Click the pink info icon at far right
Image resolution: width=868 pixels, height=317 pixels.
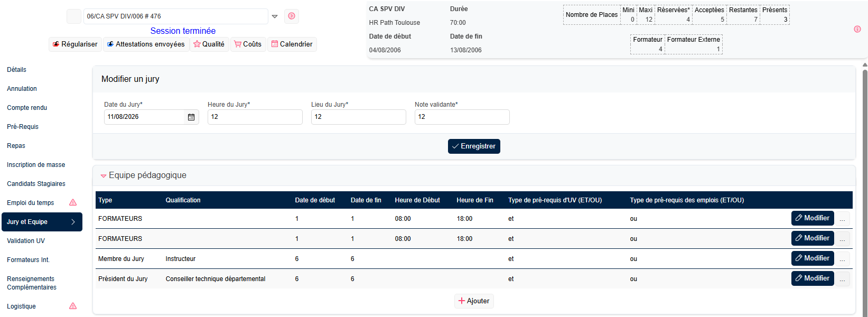(857, 29)
